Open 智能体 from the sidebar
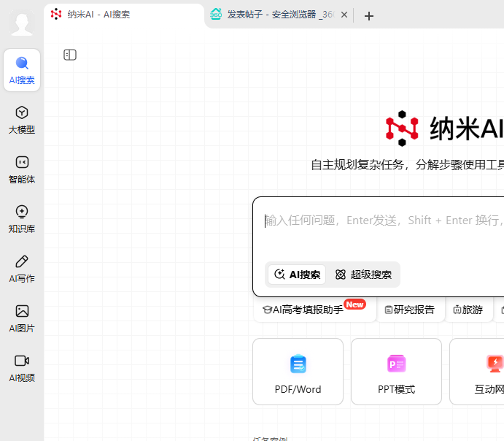This screenshot has width=504, height=441. click(x=22, y=169)
